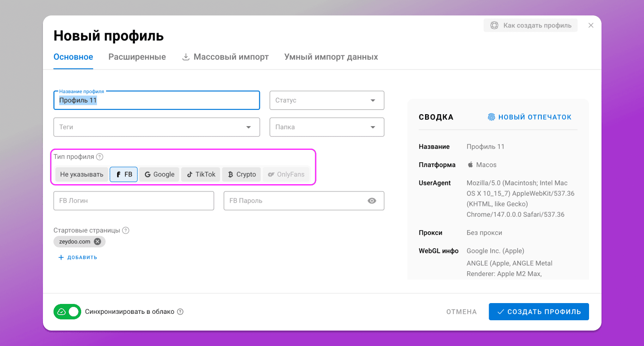Screen dimensions: 644x346
Task: Click the Macos platform value in summary
Action: [x=486, y=165]
